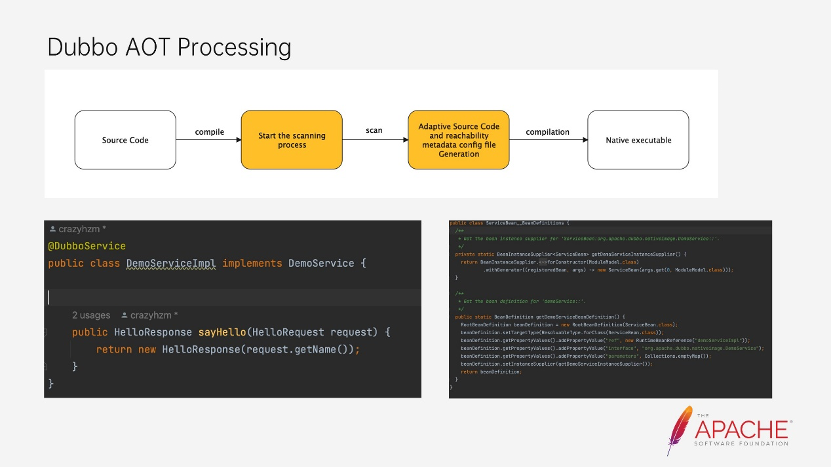Click the DemoService interface name
Image resolution: width=832 pixels, height=468 pixels.
[x=321, y=264]
